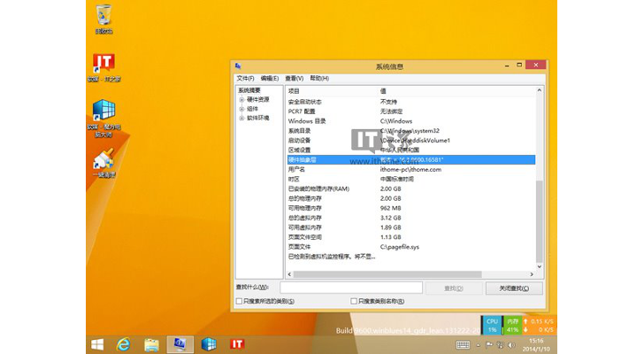The image size is (644, 354).
Task: Expand the 组件 tree node
Action: (x=241, y=108)
